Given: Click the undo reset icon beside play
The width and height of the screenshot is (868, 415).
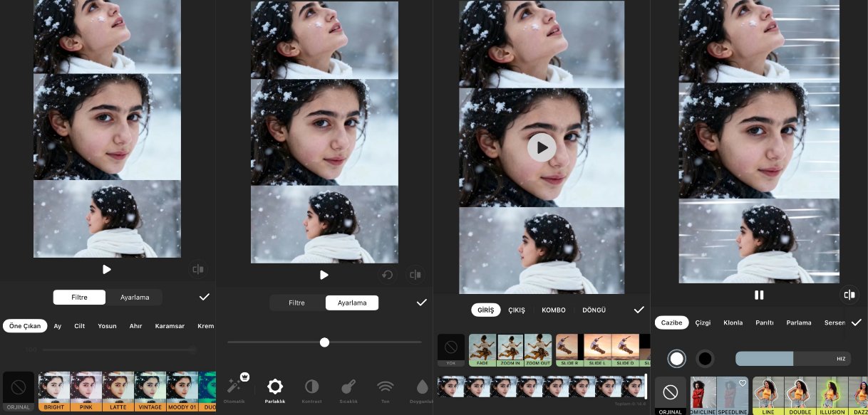Looking at the screenshot, I should click(387, 275).
